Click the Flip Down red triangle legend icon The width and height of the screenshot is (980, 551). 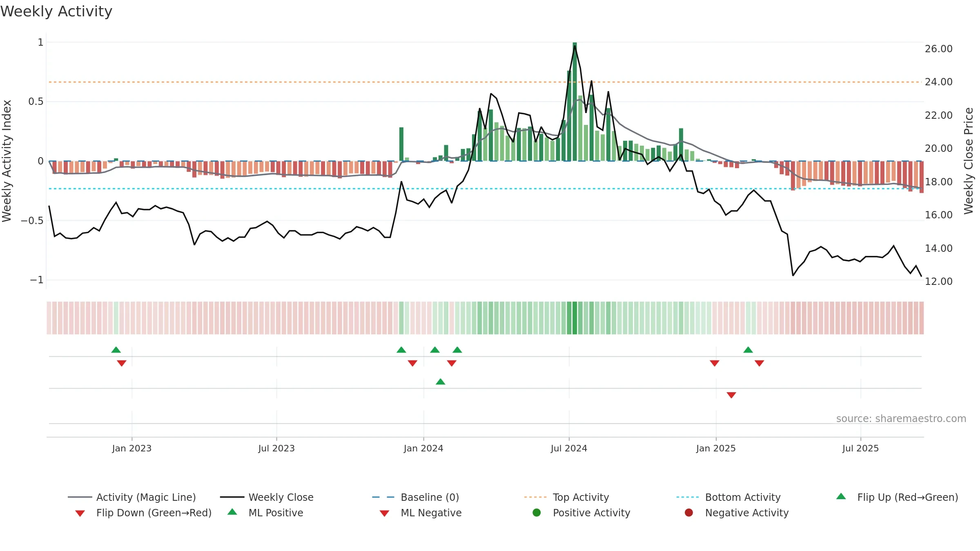(x=80, y=513)
